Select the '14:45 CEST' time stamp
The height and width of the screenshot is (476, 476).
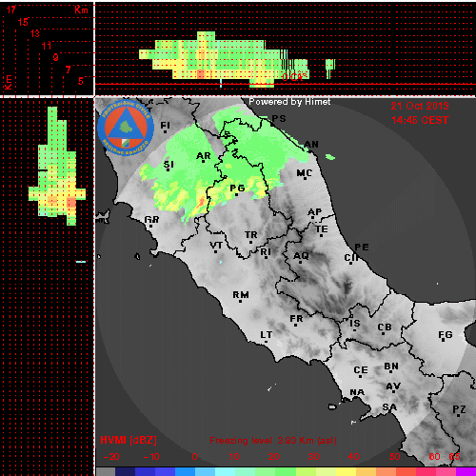point(420,120)
